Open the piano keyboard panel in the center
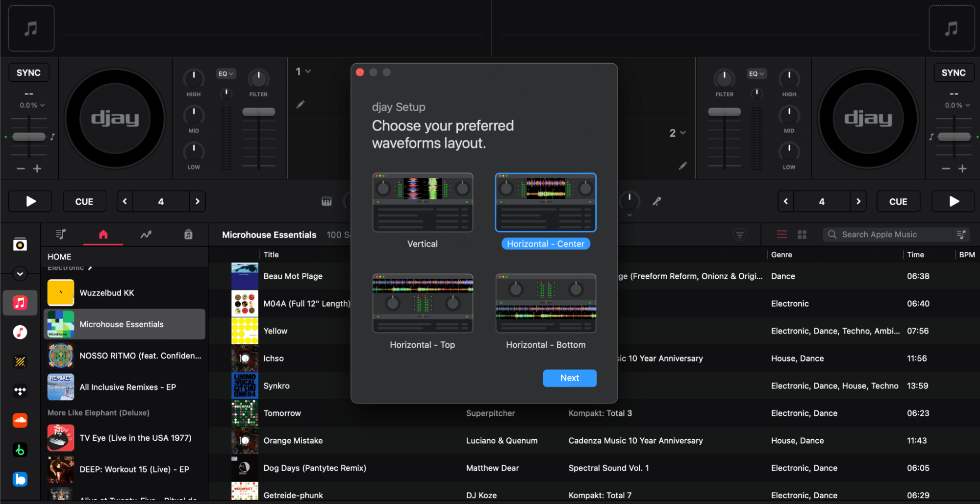The width and height of the screenshot is (980, 504). tap(327, 201)
